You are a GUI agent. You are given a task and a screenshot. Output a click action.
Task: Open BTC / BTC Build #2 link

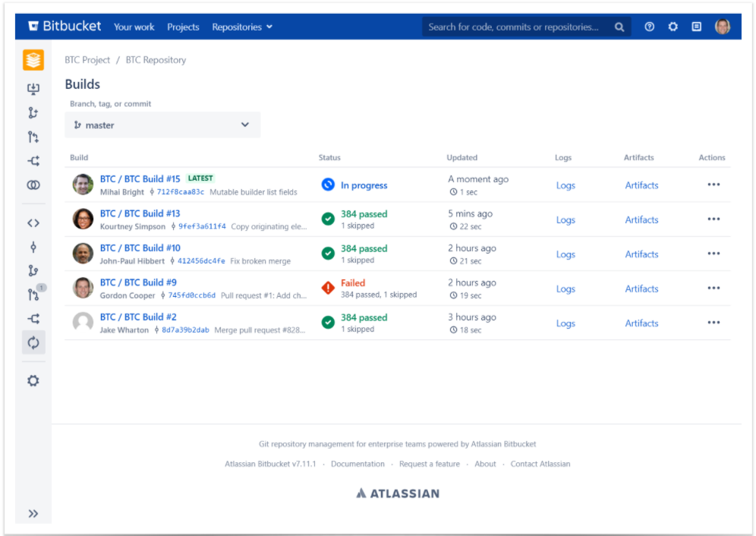138,317
